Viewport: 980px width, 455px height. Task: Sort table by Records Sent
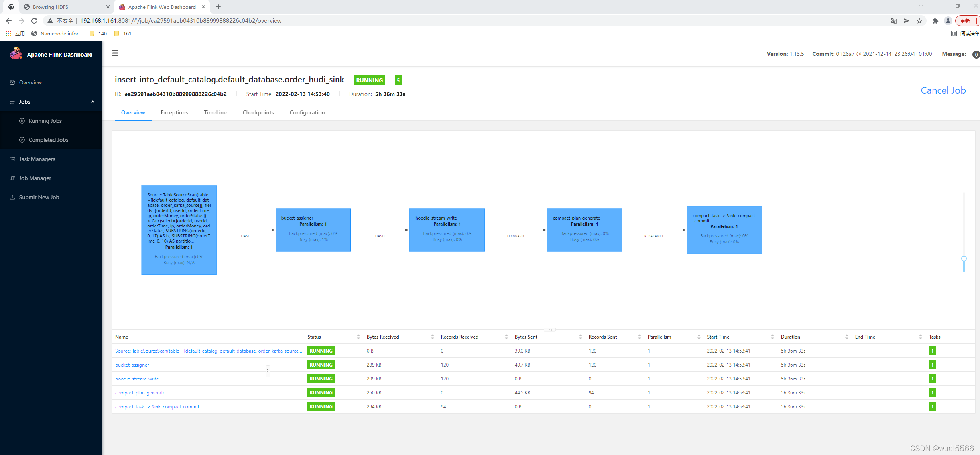point(639,337)
